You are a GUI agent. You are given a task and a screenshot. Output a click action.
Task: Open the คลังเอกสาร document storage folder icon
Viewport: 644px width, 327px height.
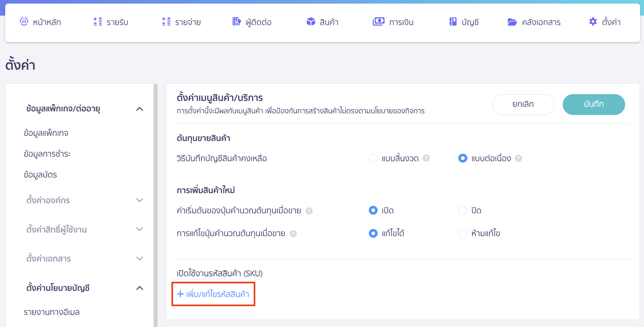512,22
